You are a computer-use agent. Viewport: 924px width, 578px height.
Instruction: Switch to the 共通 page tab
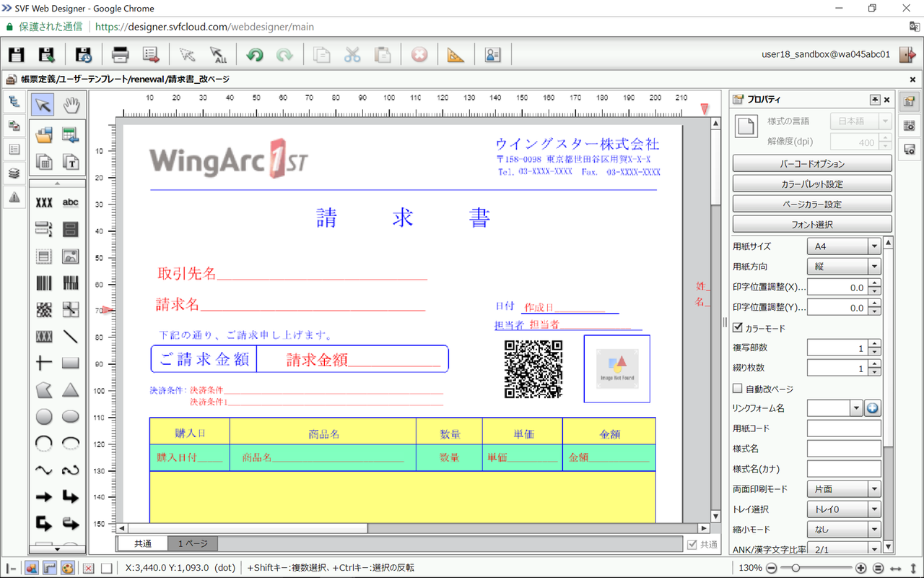click(143, 544)
